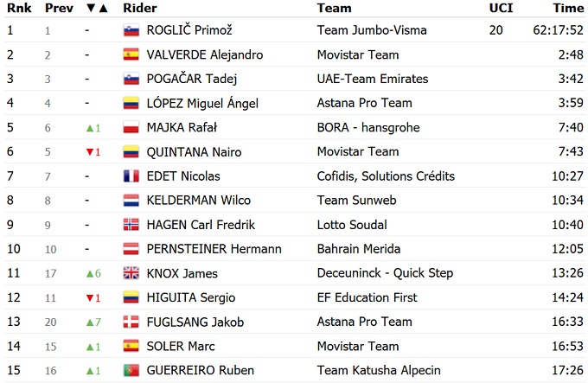Click the Austrian flag beside PERNSTEINER Hermann
Image resolution: width=588 pixels, height=383 pixels.
131,249
